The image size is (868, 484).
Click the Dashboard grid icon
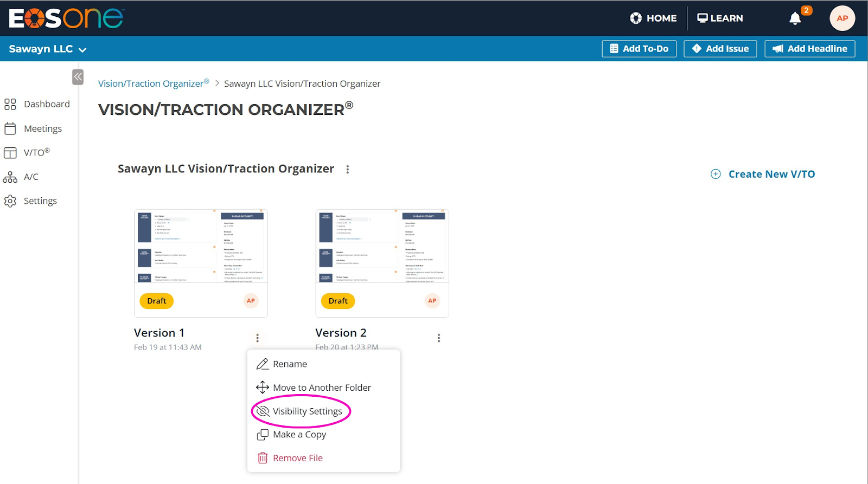pyautogui.click(x=10, y=104)
